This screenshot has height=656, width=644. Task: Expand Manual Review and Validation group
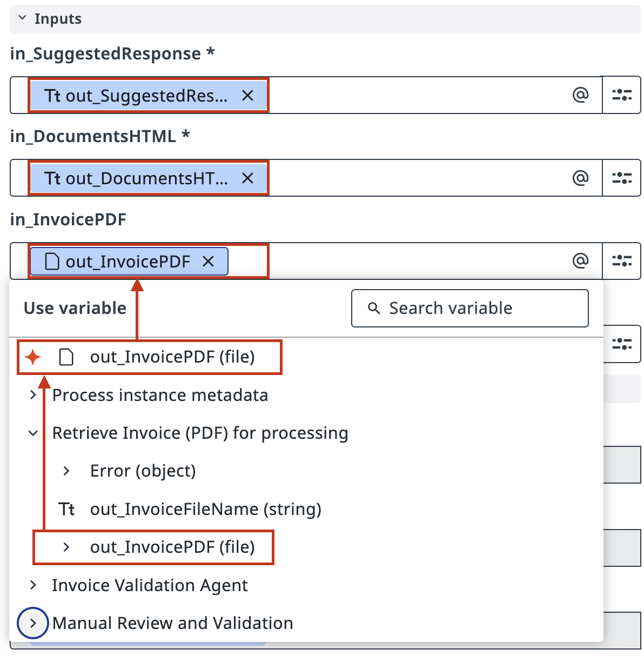(x=33, y=623)
